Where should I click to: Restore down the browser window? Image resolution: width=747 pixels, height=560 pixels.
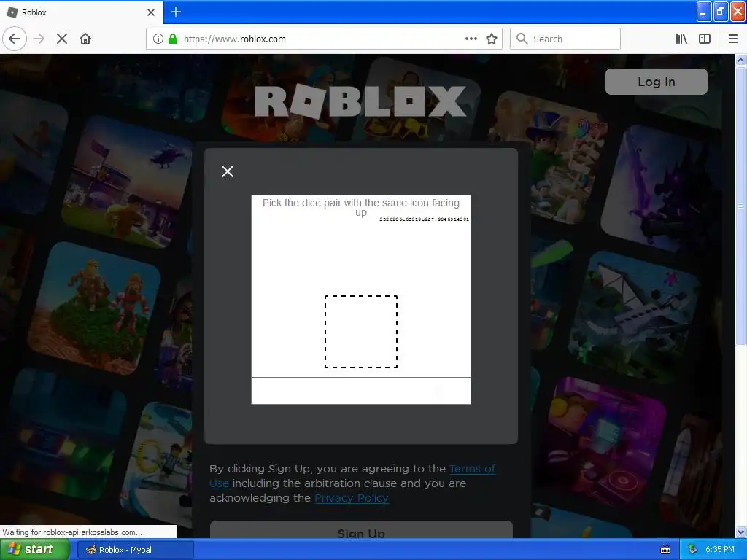(721, 12)
